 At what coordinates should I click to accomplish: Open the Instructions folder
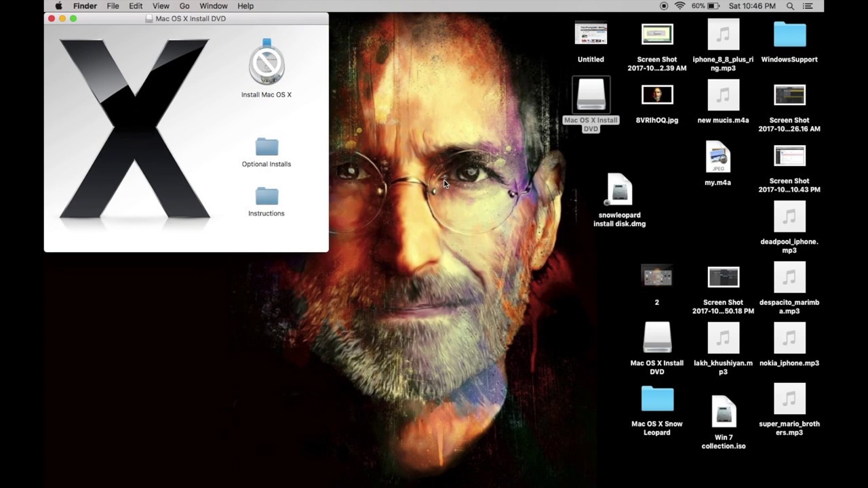point(267,197)
